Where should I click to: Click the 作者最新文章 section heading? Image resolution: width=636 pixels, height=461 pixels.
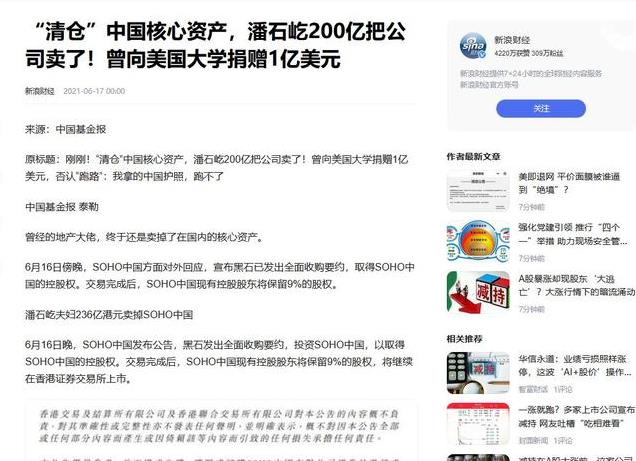(x=473, y=157)
